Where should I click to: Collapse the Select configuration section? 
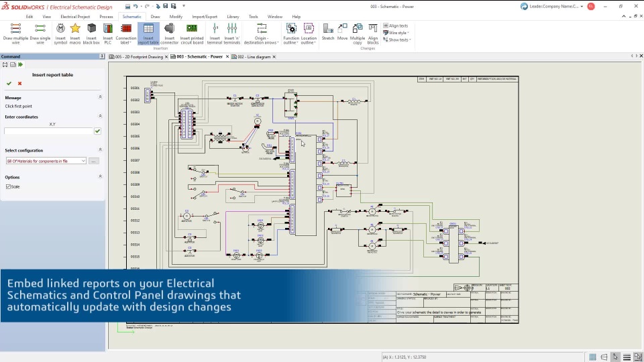point(100,149)
